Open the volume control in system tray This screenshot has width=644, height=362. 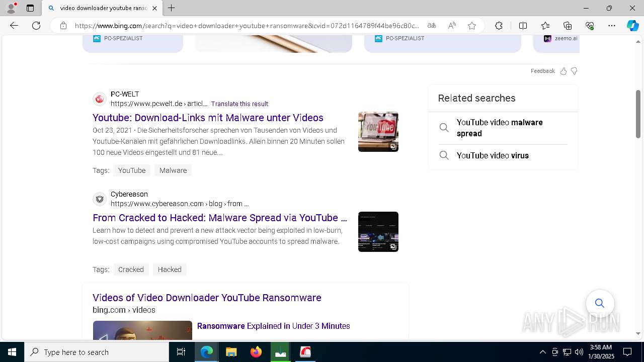point(579,352)
